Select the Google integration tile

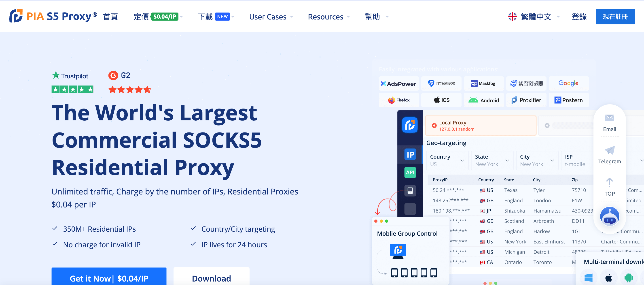coord(568,83)
